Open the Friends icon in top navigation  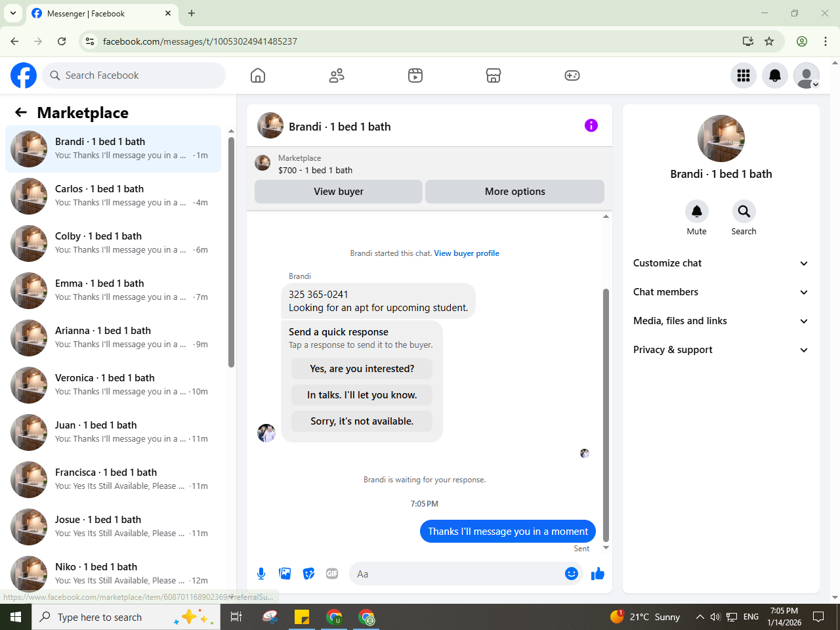(337, 75)
